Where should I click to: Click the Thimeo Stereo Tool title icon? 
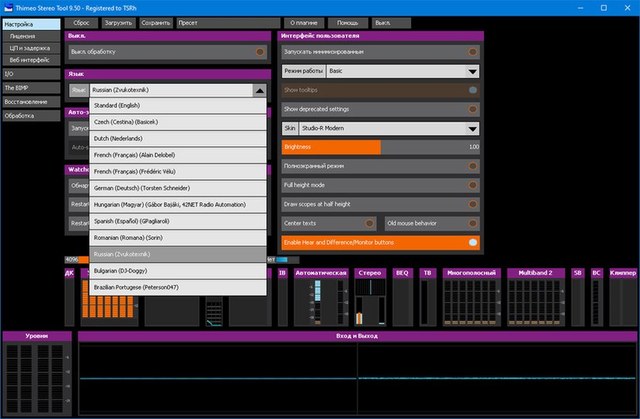(x=8, y=6)
